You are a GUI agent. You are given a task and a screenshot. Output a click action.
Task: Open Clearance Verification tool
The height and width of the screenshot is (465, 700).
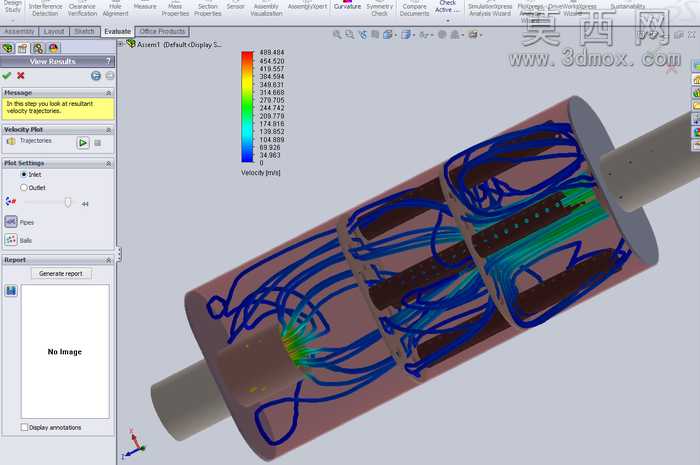(83, 9)
